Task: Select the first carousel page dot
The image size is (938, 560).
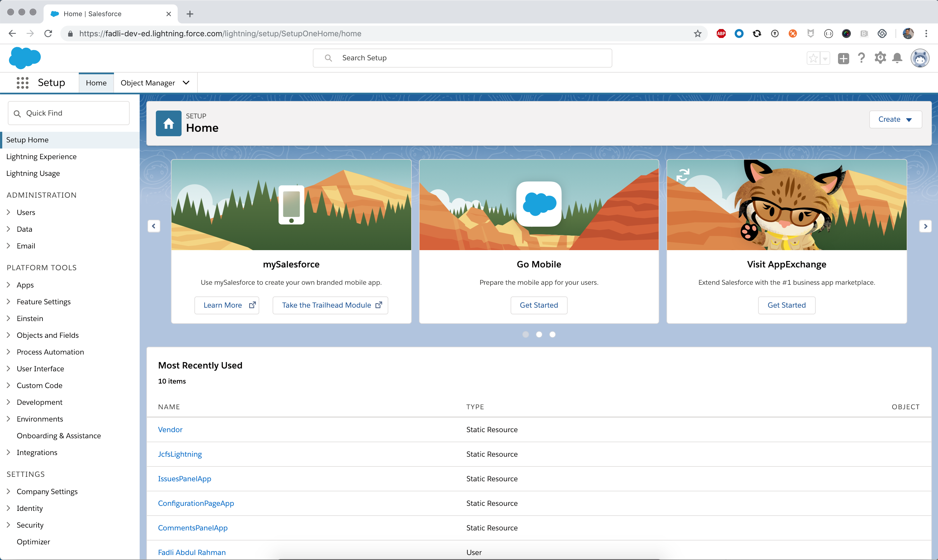Action: pyautogui.click(x=525, y=334)
